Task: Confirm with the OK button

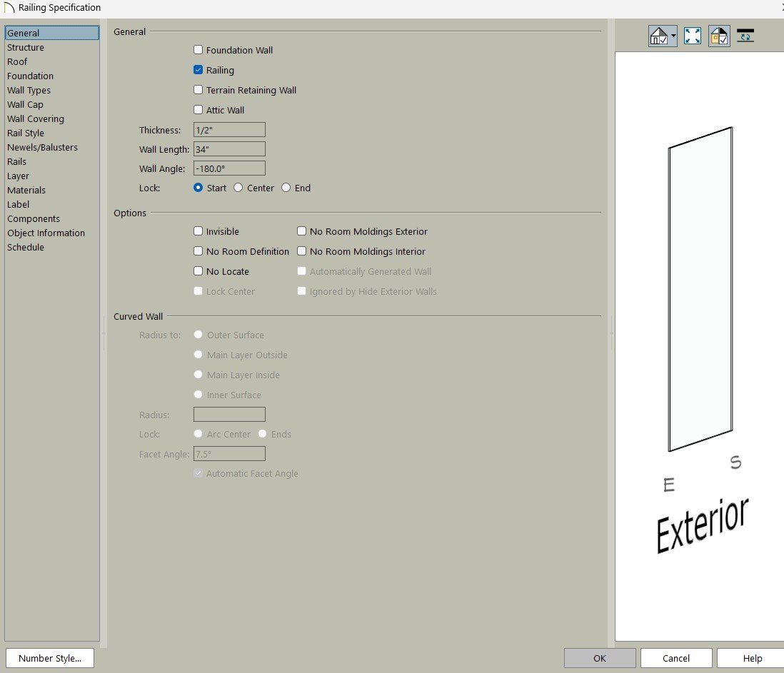Action: coord(600,658)
